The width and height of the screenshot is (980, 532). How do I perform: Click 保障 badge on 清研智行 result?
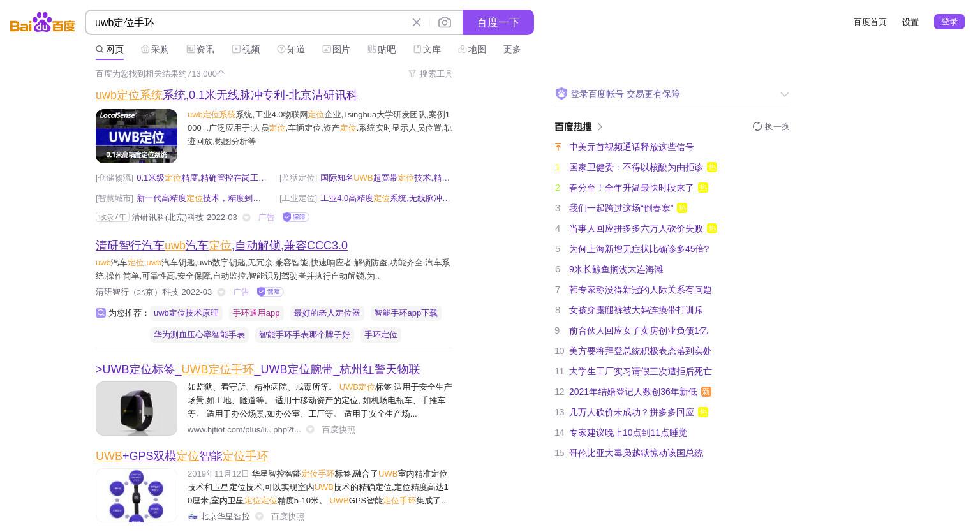pyautogui.click(x=270, y=292)
